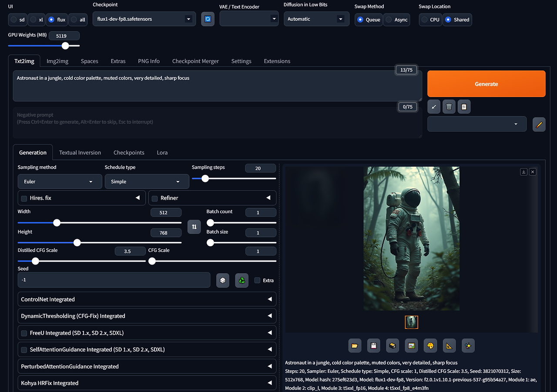This screenshot has width=557, height=392.
Task: Send image to img2img tab
Action: click(411, 346)
